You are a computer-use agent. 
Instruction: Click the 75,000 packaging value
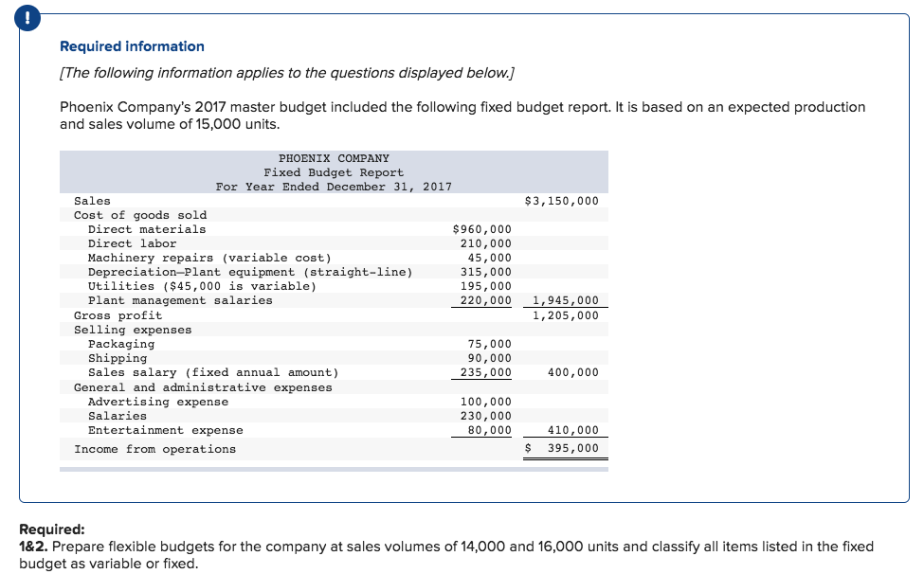coord(490,344)
